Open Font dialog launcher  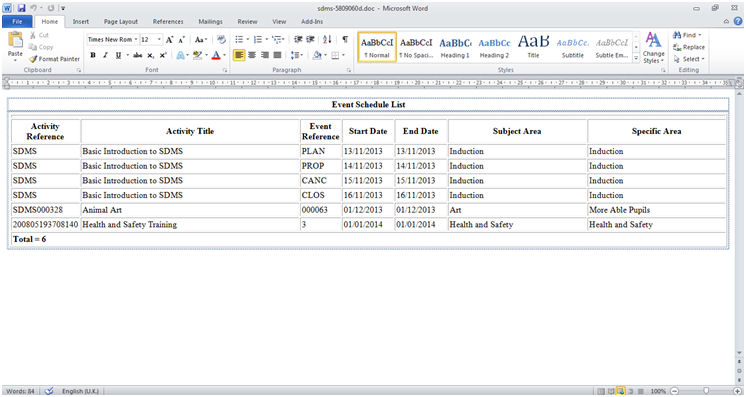(x=225, y=70)
